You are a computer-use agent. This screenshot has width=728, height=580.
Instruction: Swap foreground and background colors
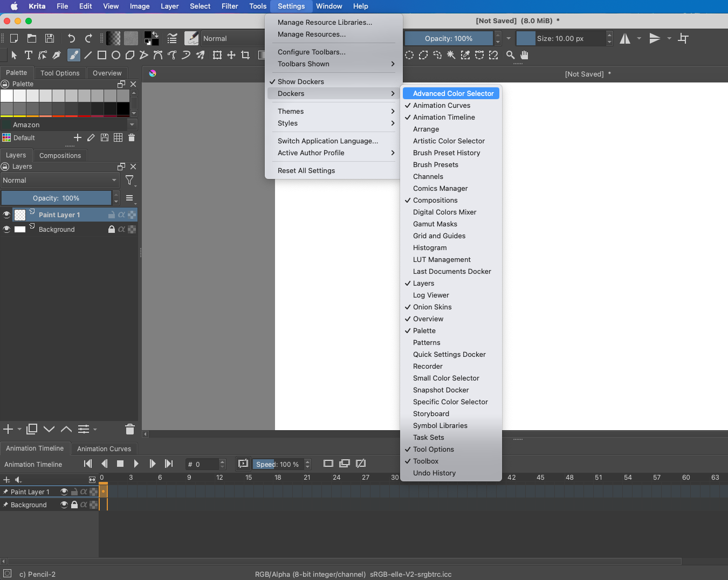click(x=155, y=34)
